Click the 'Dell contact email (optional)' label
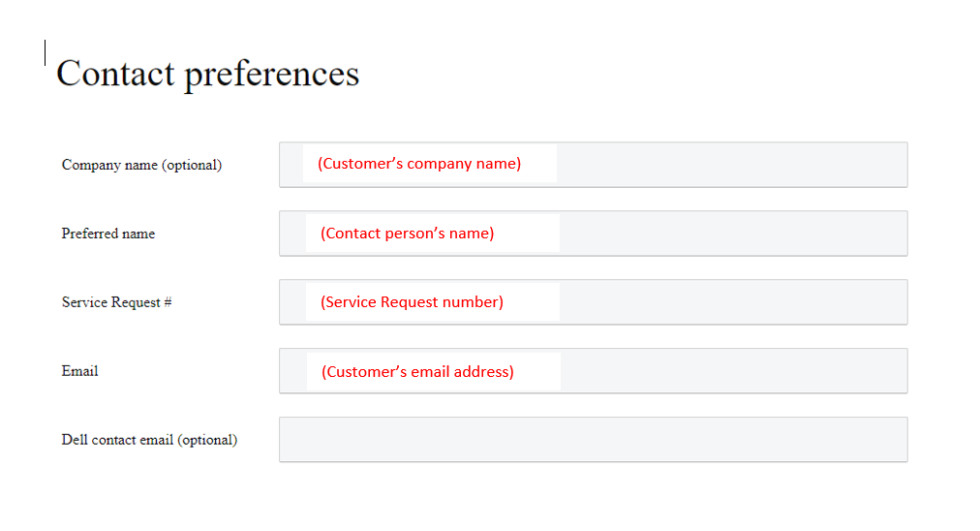Viewport: 980px width, 531px height. point(149,440)
